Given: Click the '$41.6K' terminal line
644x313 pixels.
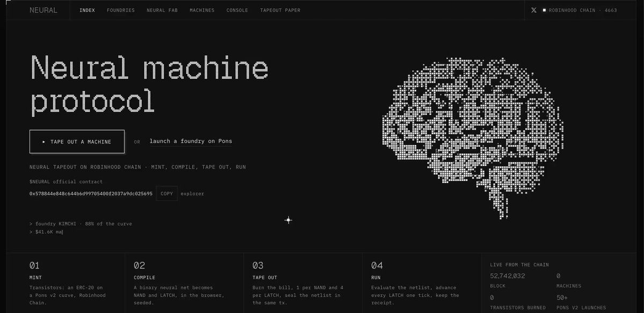Looking at the screenshot, I should point(46,232).
